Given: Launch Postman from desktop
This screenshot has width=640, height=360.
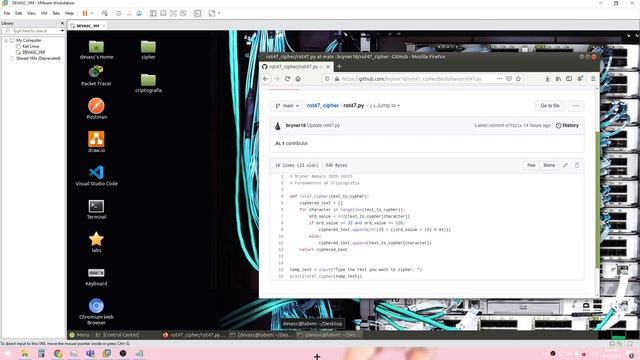Looking at the screenshot, I should (96, 109).
